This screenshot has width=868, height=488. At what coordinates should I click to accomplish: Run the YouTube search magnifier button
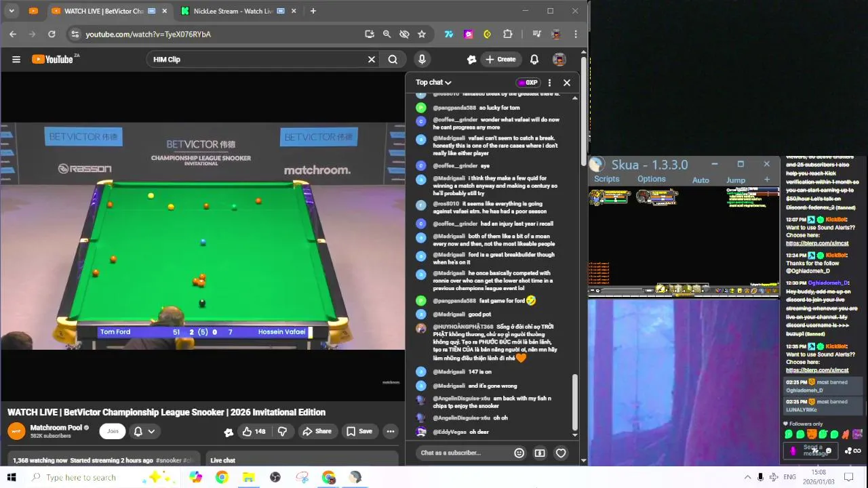tap(393, 60)
